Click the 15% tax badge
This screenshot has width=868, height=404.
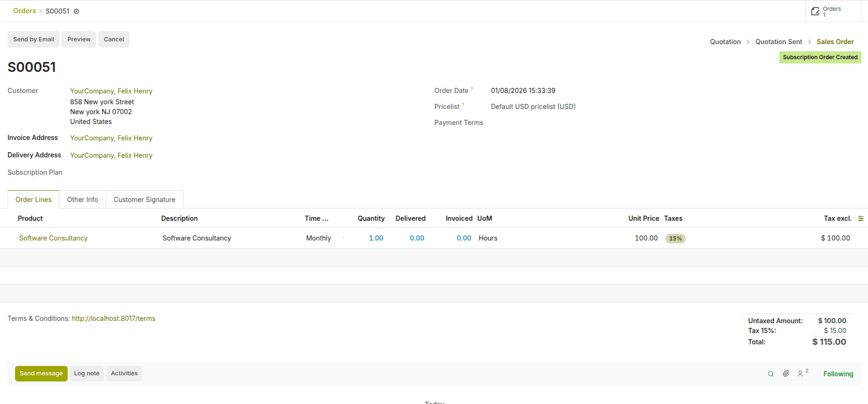click(x=675, y=239)
